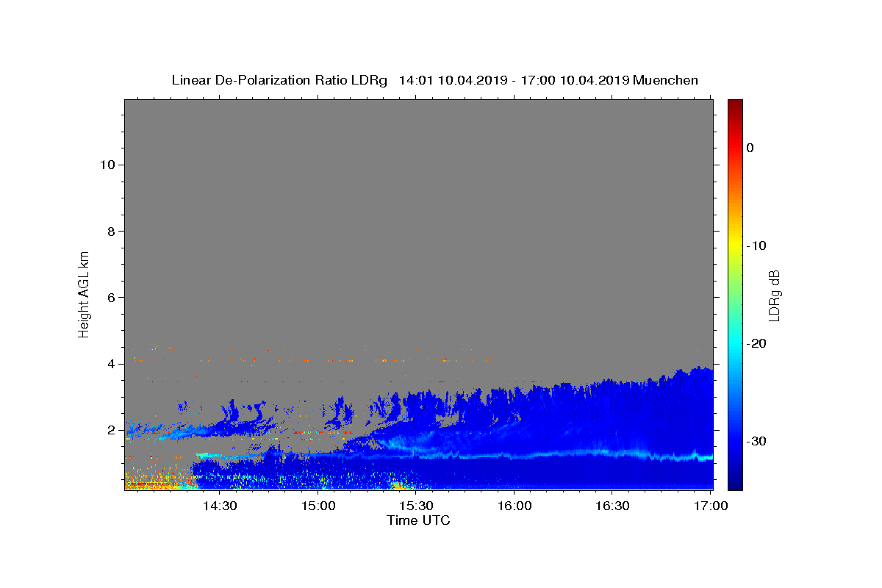Click the end date '17:00 10.04.2019' in title
882x588 pixels.
click(x=575, y=80)
